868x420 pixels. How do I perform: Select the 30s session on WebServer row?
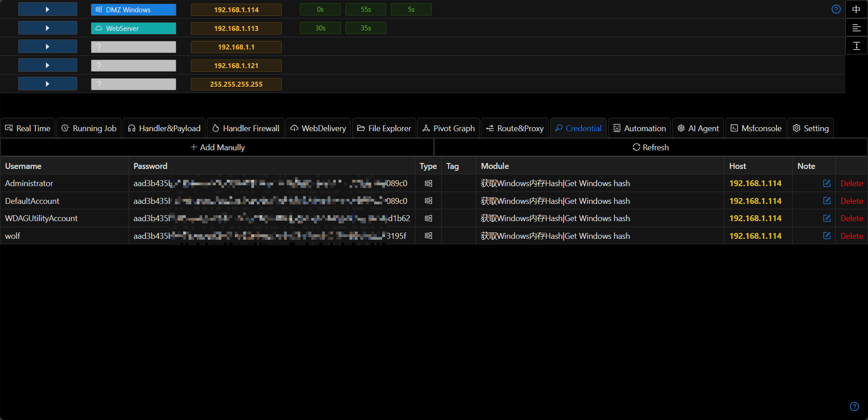pos(320,28)
